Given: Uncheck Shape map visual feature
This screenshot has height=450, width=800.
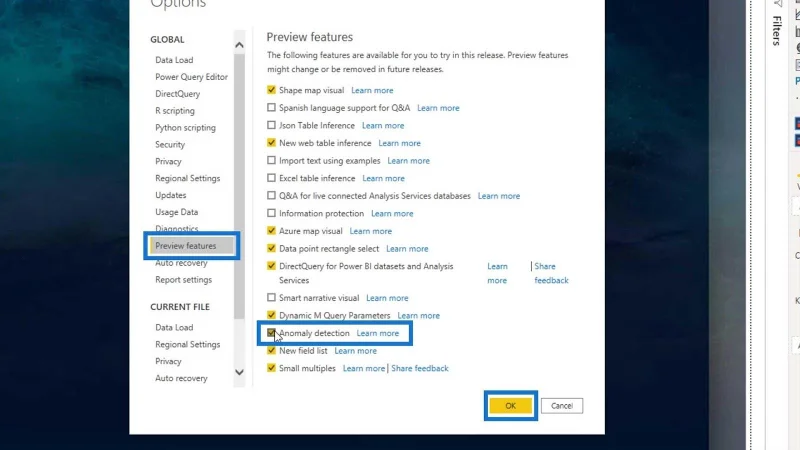Looking at the screenshot, I should click(271, 90).
